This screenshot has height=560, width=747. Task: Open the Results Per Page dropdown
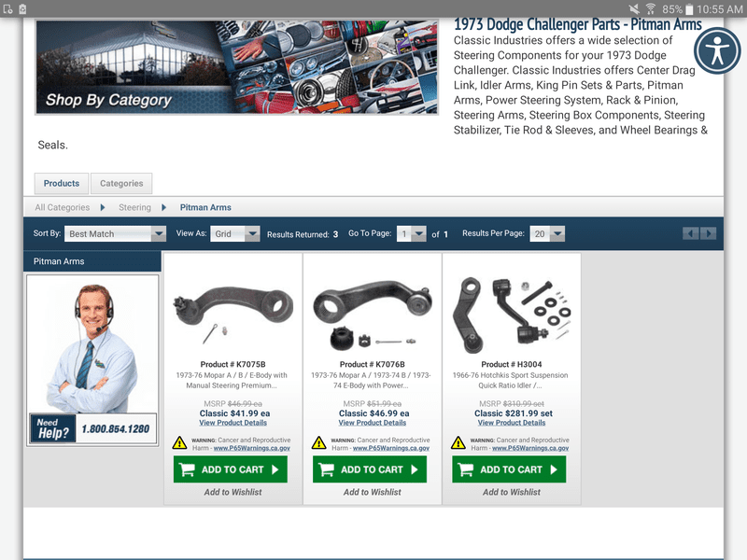coord(547,234)
